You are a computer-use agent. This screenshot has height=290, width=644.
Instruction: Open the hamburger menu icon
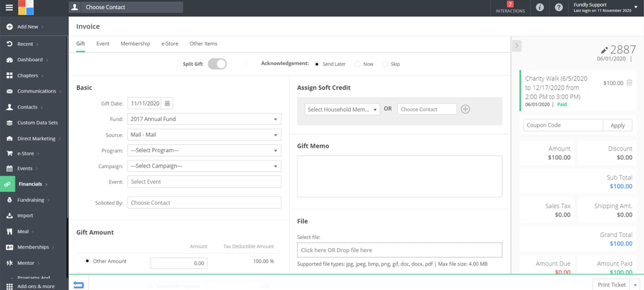point(9,7)
